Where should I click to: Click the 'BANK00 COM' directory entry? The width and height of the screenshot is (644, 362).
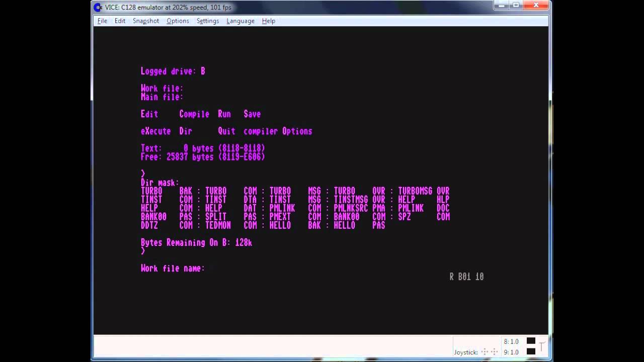click(x=360, y=217)
